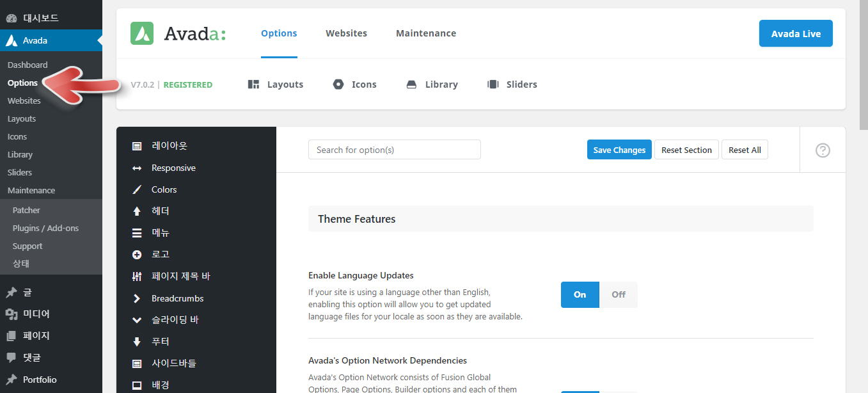Open Options in Avada sidebar submenu

pos(22,83)
